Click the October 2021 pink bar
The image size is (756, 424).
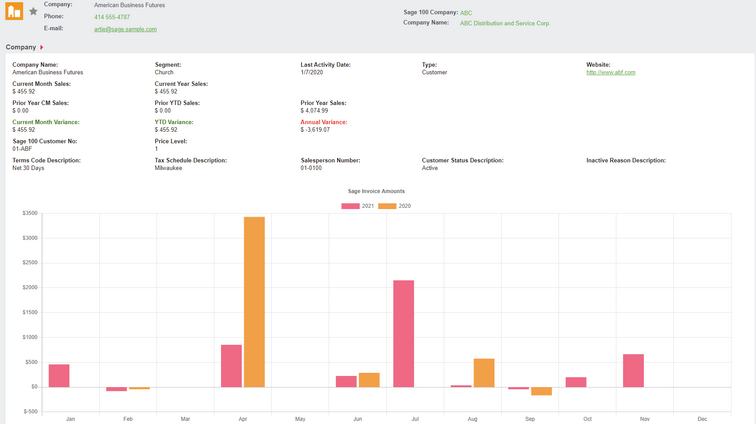[576, 382]
